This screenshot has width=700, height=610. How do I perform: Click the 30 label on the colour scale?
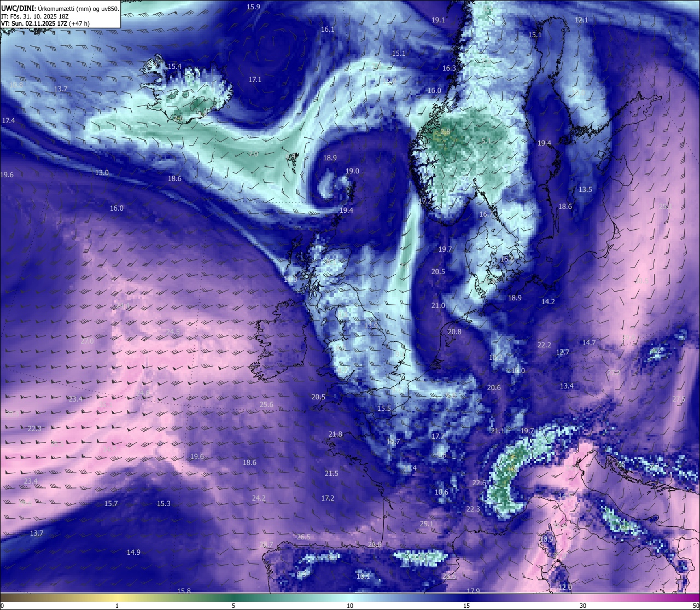(x=583, y=606)
